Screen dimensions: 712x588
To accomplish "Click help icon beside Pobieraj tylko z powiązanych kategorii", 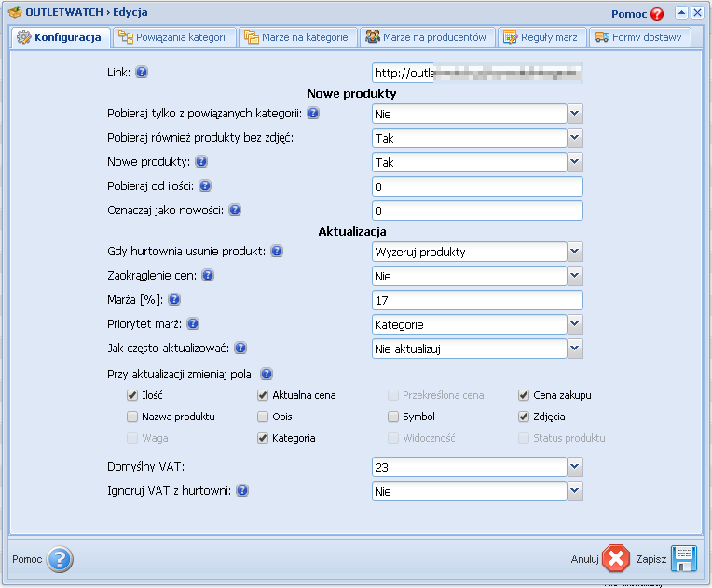I will tap(313, 113).
